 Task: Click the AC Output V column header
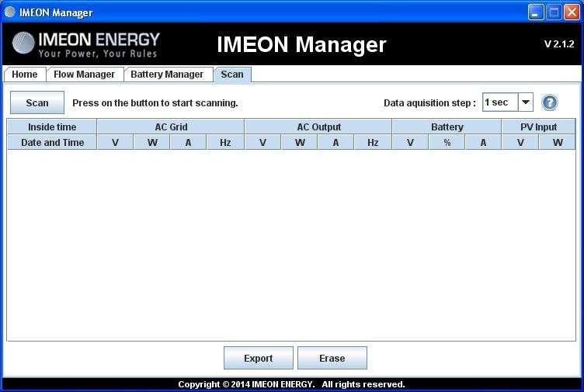point(263,143)
